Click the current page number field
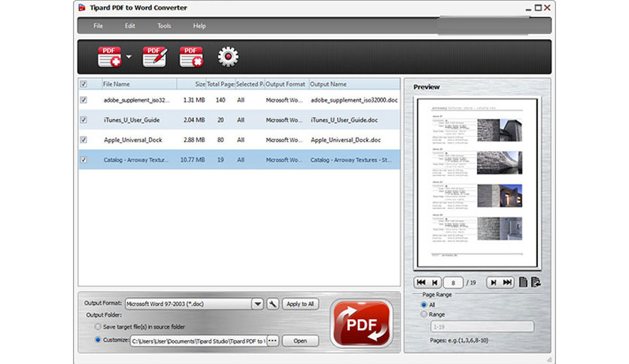629x364 pixels. (453, 283)
